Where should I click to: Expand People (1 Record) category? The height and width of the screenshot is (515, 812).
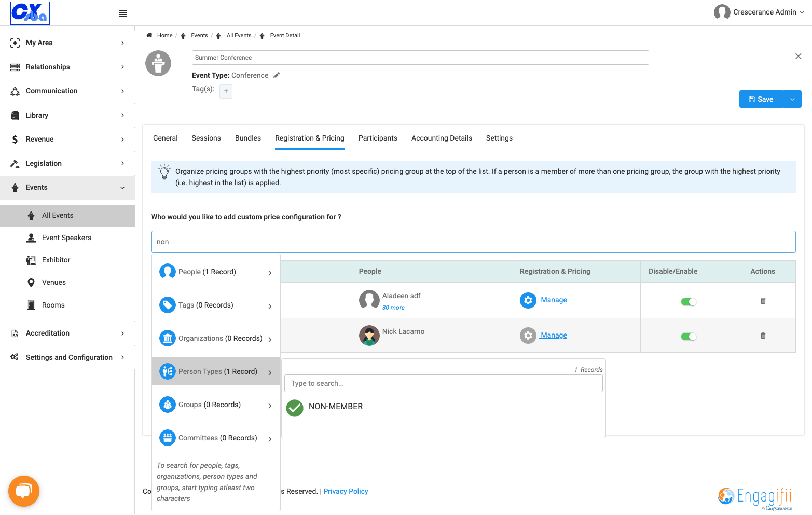(216, 272)
